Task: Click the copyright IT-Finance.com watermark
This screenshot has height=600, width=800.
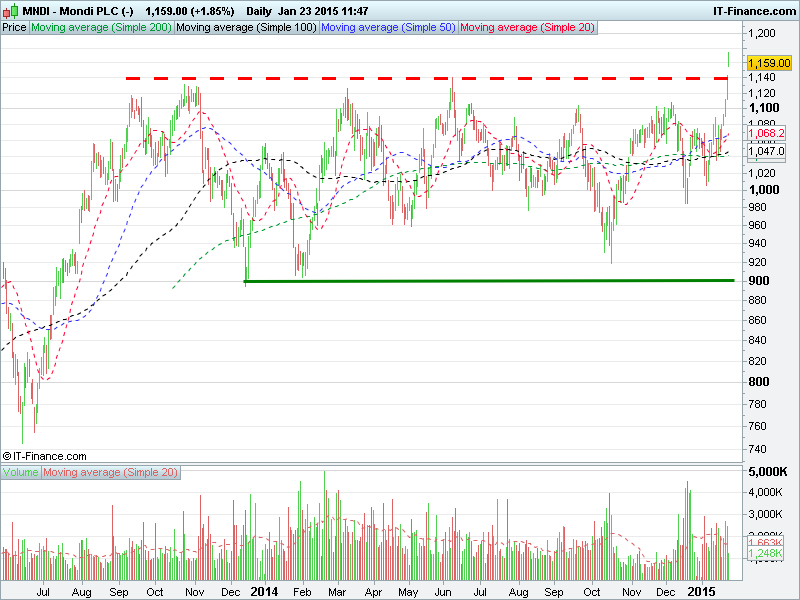Action: [45, 456]
